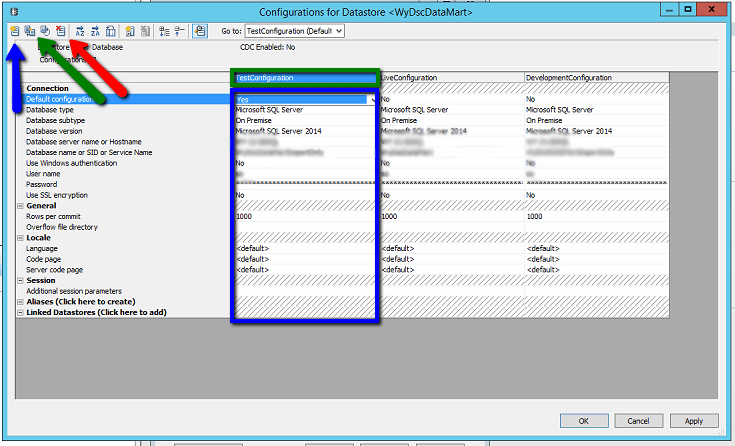
Task: Collapse the General section
Action: (x=21, y=208)
